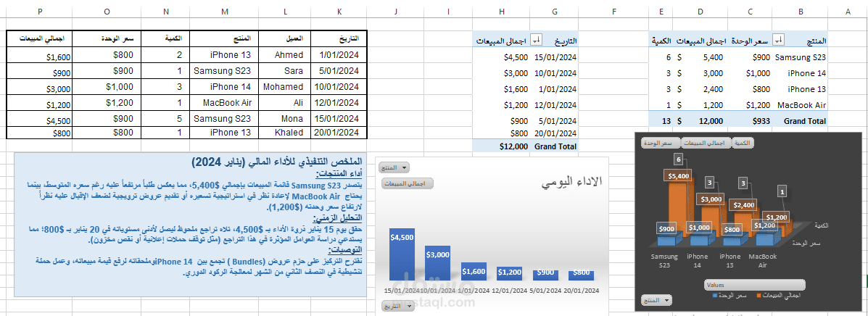Click سعر الوحدة field button atop dark chart
868x316 pixels.
661,143
